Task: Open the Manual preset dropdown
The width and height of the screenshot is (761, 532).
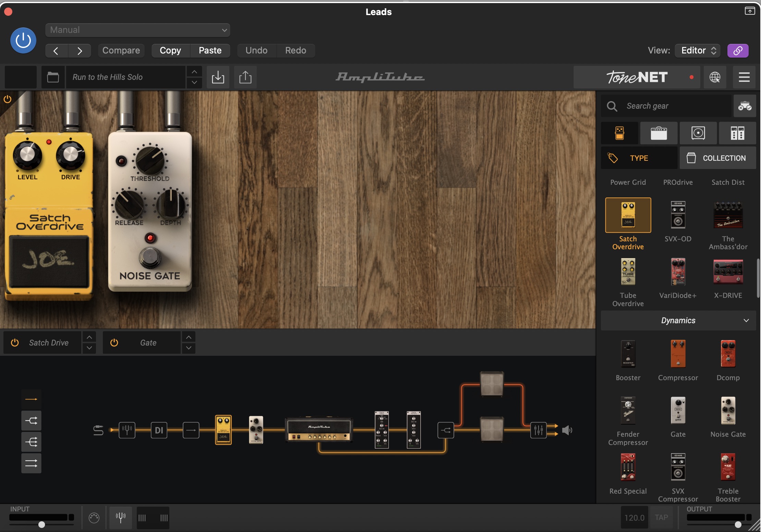Action: click(138, 30)
